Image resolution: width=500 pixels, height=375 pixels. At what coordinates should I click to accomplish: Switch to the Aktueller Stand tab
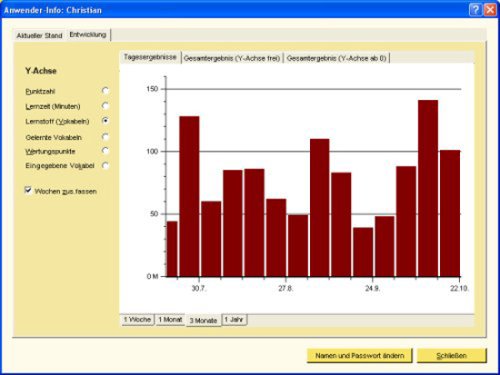(x=39, y=35)
